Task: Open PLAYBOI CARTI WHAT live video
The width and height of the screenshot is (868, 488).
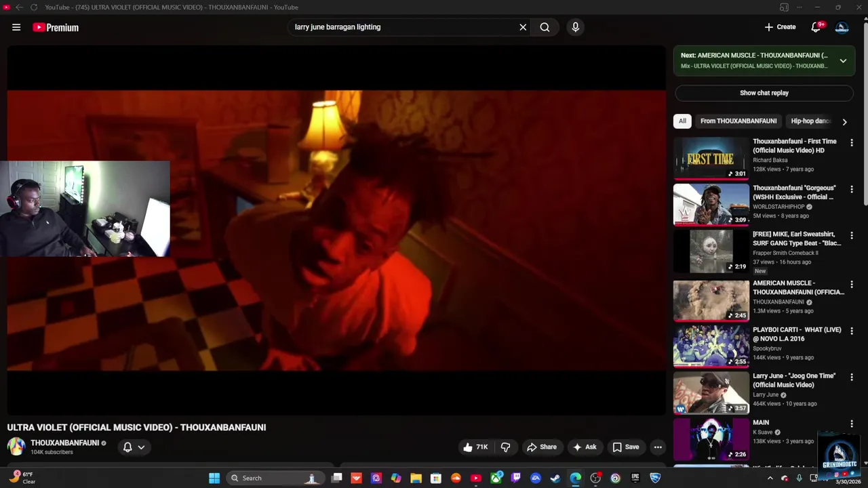Action: pos(797,334)
